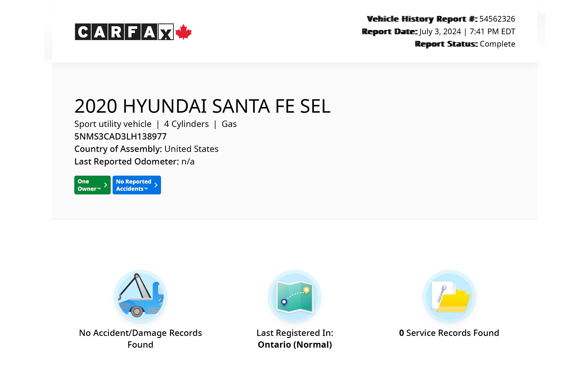The height and width of the screenshot is (376, 588).
Task: Click the red maple leaf icon
Action: [x=183, y=32]
